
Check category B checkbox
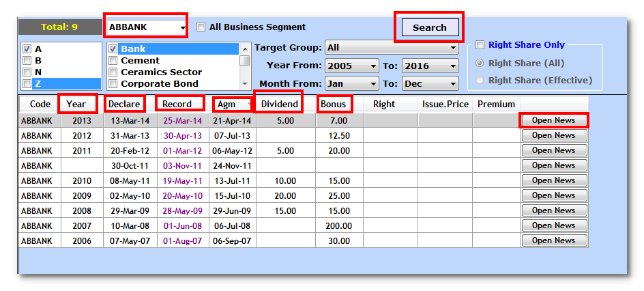(x=27, y=60)
